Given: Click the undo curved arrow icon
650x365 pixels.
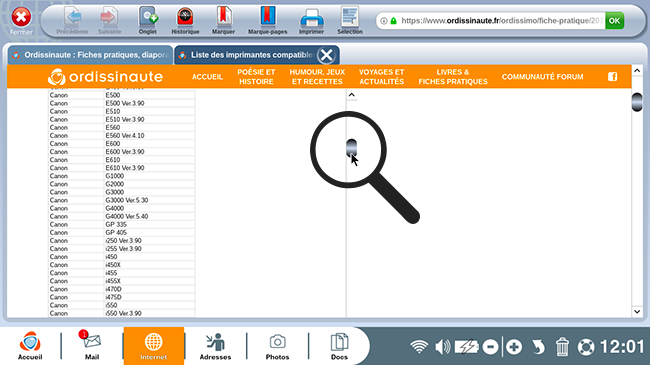Looking at the screenshot, I should pos(538,347).
